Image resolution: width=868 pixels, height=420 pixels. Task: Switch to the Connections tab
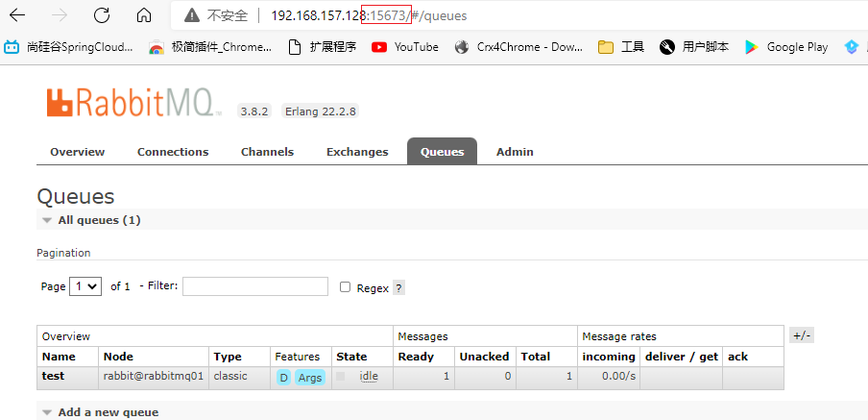(x=173, y=152)
